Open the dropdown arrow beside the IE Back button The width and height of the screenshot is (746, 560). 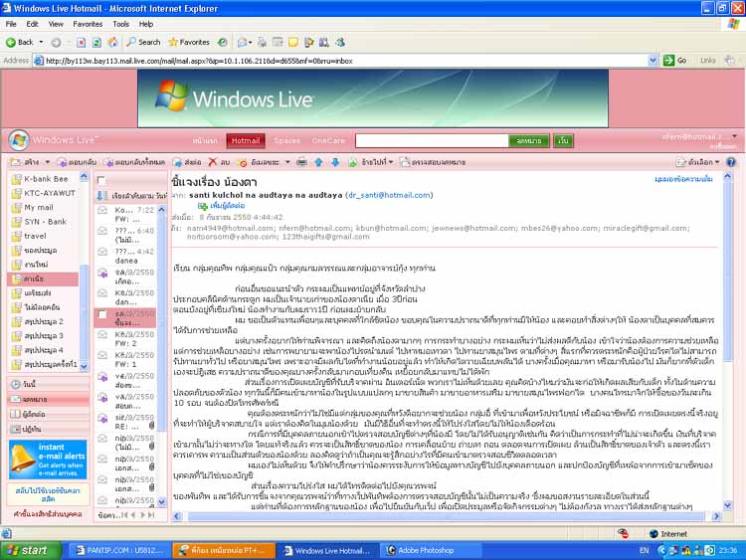tap(41, 43)
